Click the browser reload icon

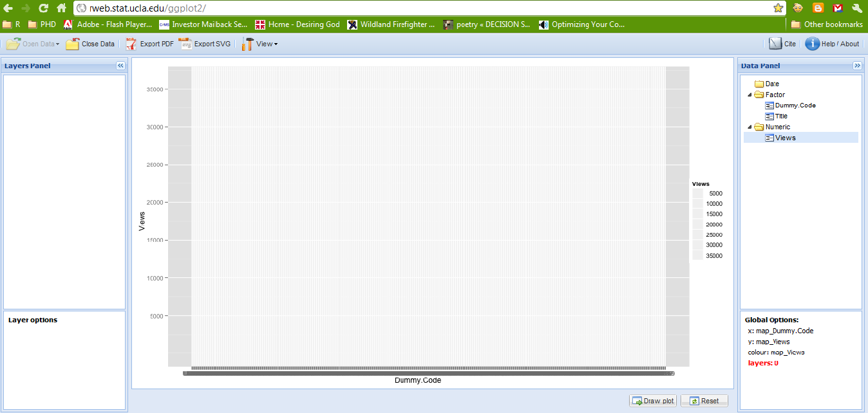pos(43,8)
